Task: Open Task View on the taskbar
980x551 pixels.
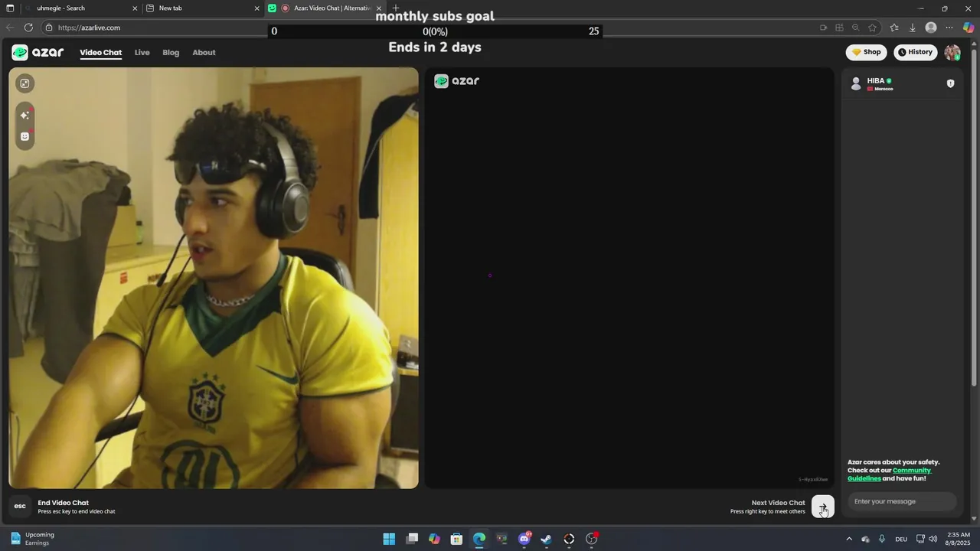Action: 412,539
